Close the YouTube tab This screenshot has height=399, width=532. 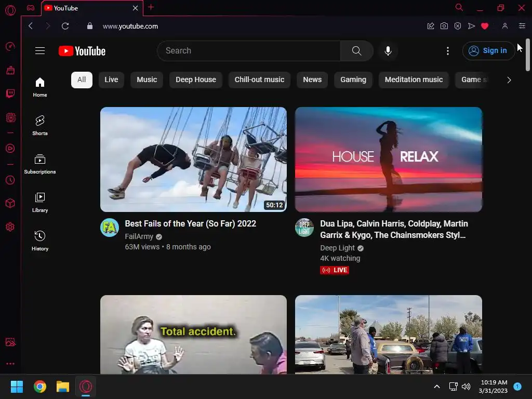(x=136, y=8)
